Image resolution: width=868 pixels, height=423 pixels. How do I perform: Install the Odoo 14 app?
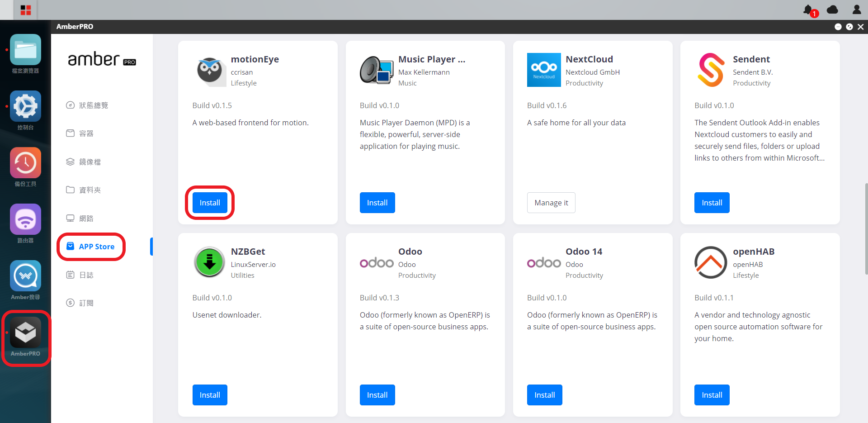pos(544,395)
